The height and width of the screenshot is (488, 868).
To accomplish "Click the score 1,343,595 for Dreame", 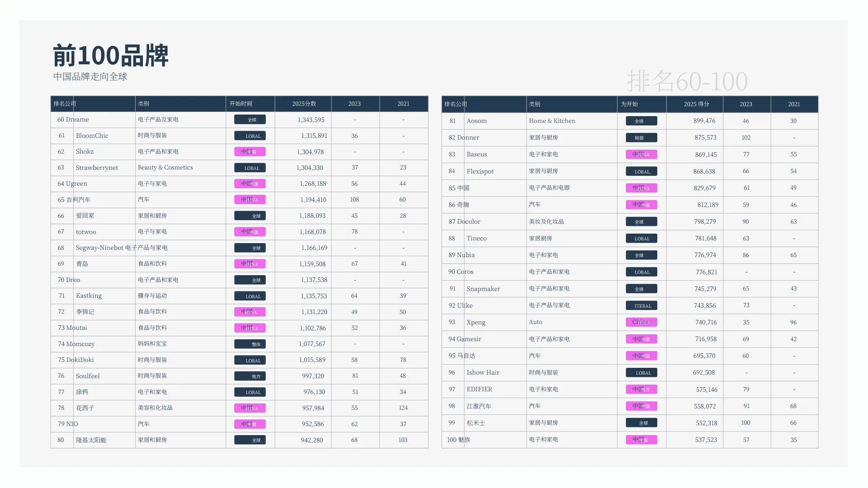I will click(x=311, y=120).
